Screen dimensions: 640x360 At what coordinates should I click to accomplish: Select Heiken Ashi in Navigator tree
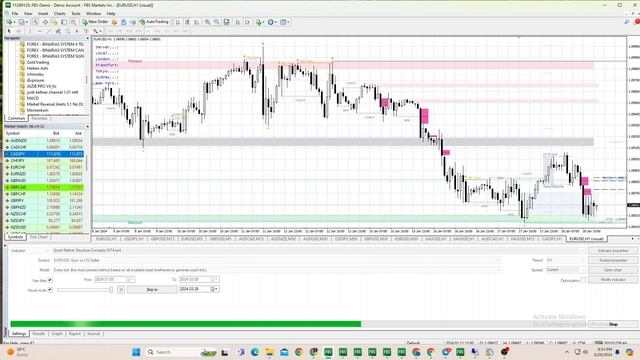click(37, 68)
